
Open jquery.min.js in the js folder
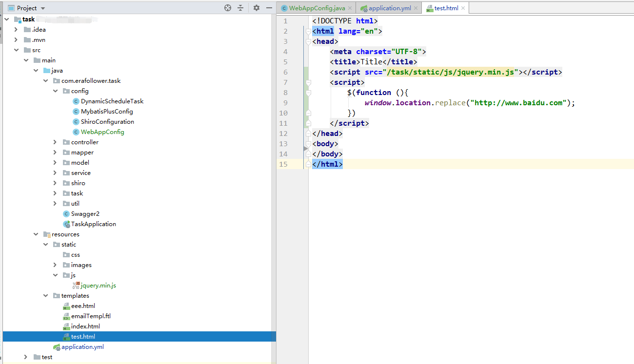click(x=98, y=286)
